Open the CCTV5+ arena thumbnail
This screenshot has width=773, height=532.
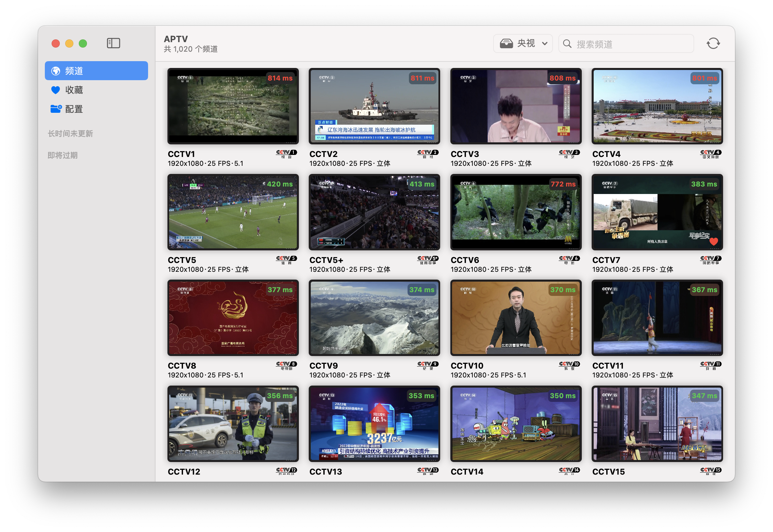374,212
